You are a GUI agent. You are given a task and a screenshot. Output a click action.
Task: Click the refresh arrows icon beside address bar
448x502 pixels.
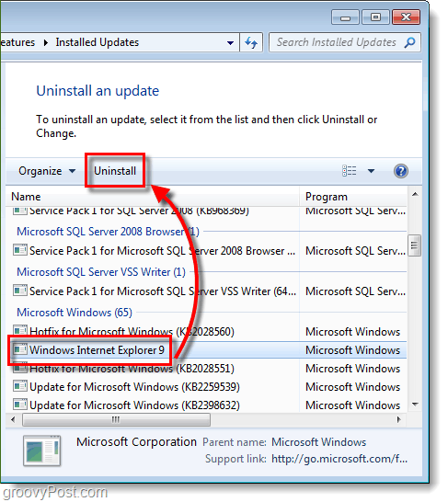251,42
